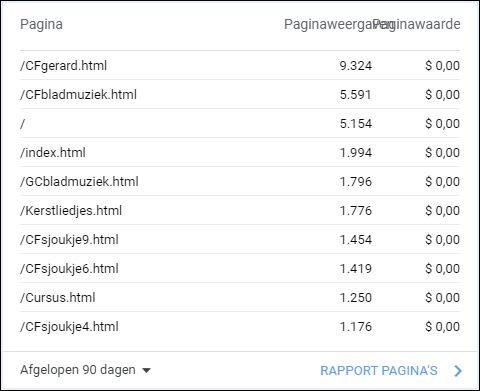This screenshot has height=391, width=480.
Task: Click the 9.324 pageviews value
Action: tap(356, 66)
